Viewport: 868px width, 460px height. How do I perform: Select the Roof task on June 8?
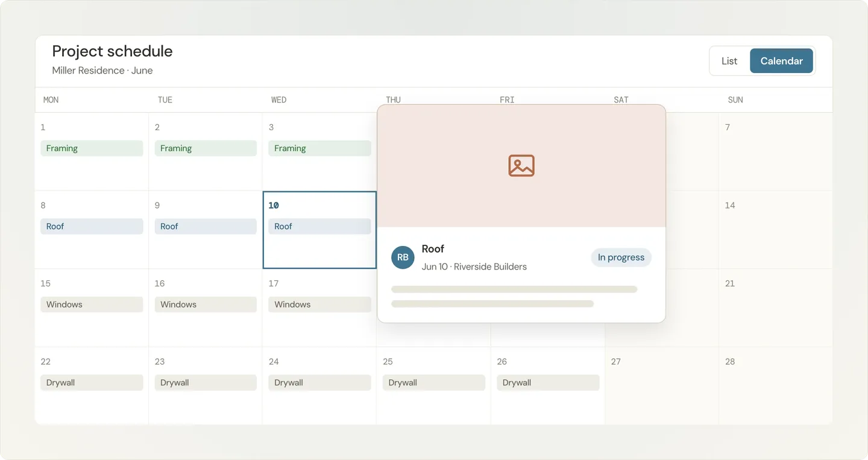click(92, 227)
